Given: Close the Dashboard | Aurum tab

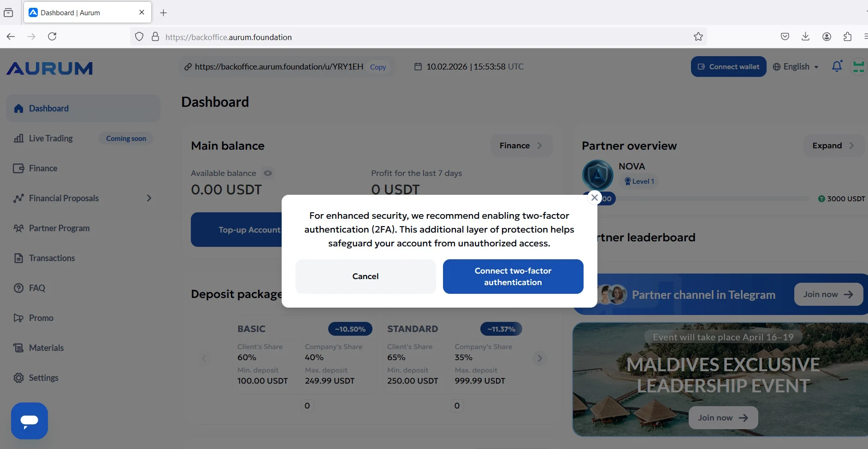Looking at the screenshot, I should (x=142, y=12).
